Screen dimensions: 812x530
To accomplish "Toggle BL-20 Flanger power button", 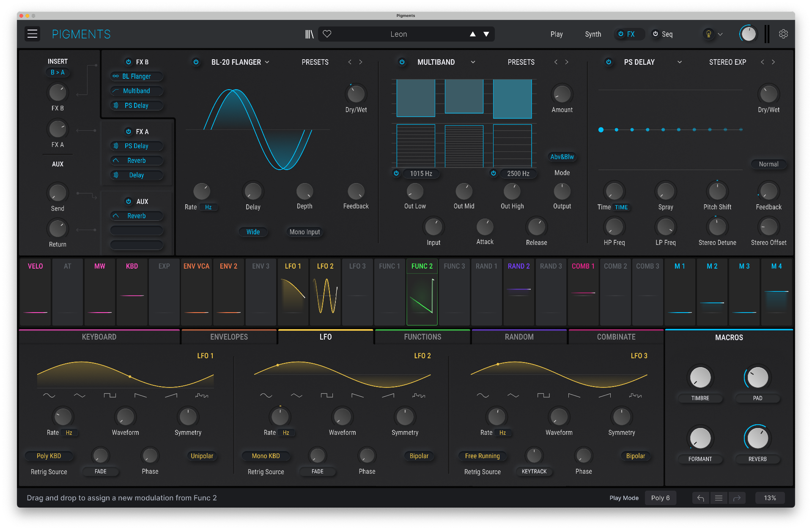I will [x=196, y=62].
